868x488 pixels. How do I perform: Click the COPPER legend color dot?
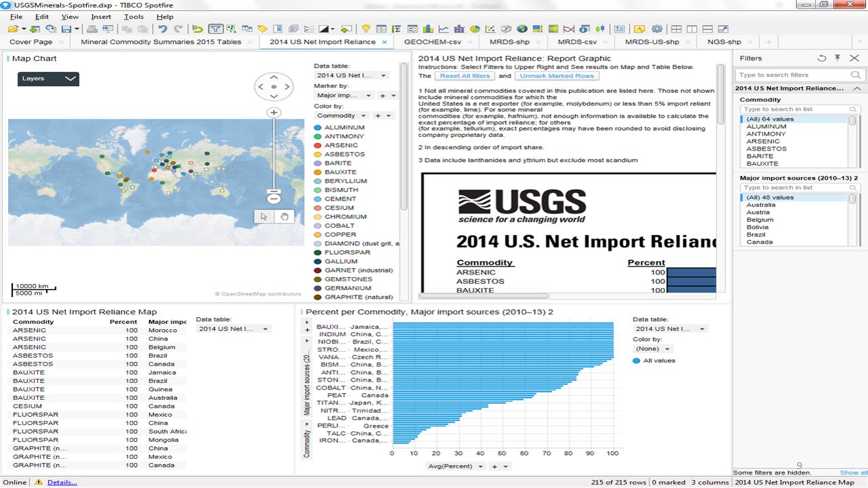[x=318, y=235]
